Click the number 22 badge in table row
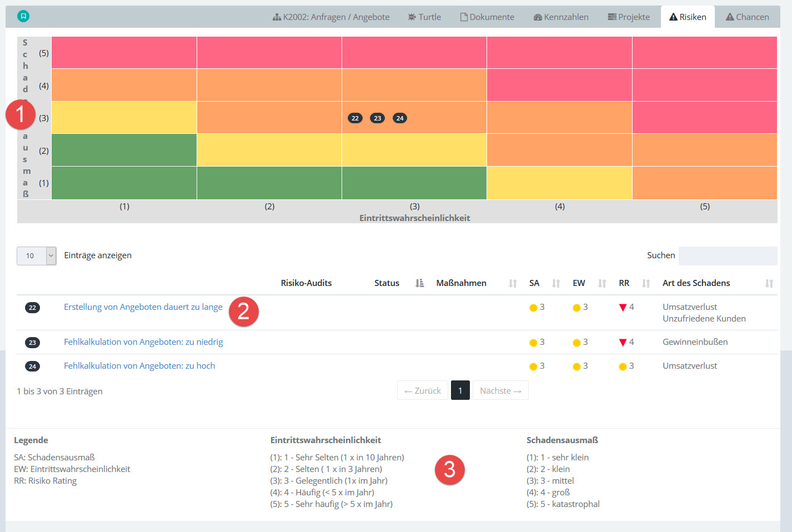Image resolution: width=792 pixels, height=532 pixels. pos(32,308)
